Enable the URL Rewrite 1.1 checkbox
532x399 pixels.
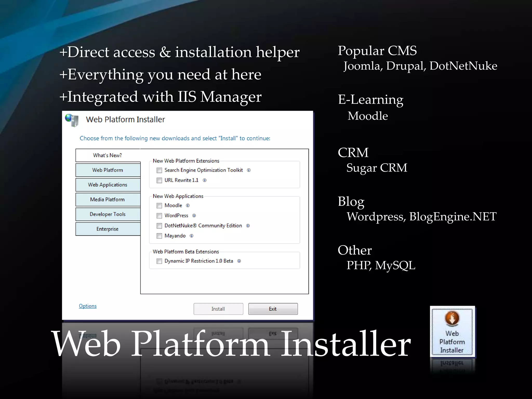[159, 181]
